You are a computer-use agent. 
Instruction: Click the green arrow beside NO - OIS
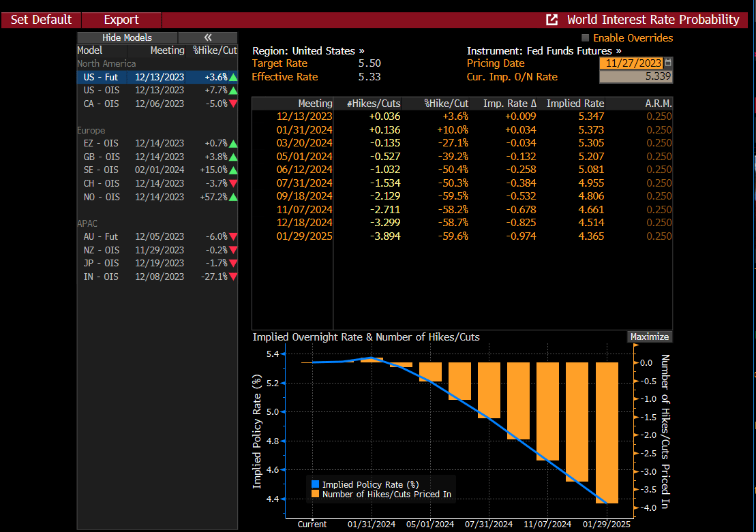click(233, 197)
